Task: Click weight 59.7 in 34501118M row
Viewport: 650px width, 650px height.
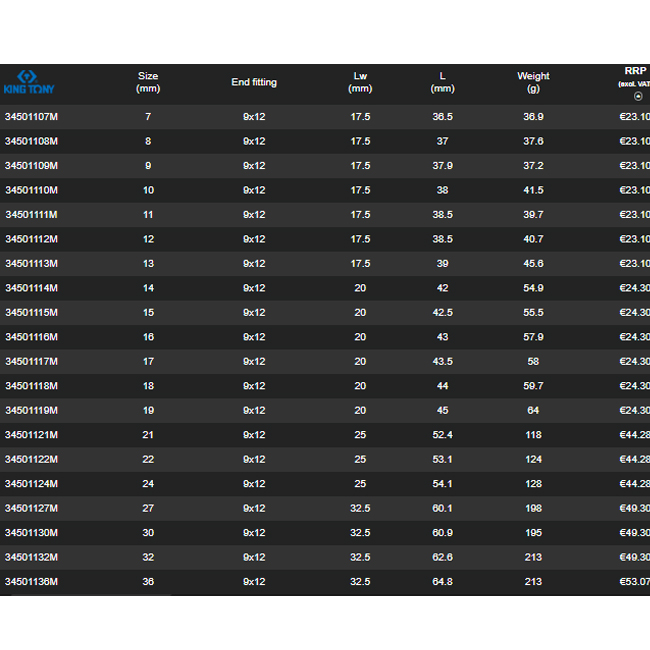Action: [533, 386]
